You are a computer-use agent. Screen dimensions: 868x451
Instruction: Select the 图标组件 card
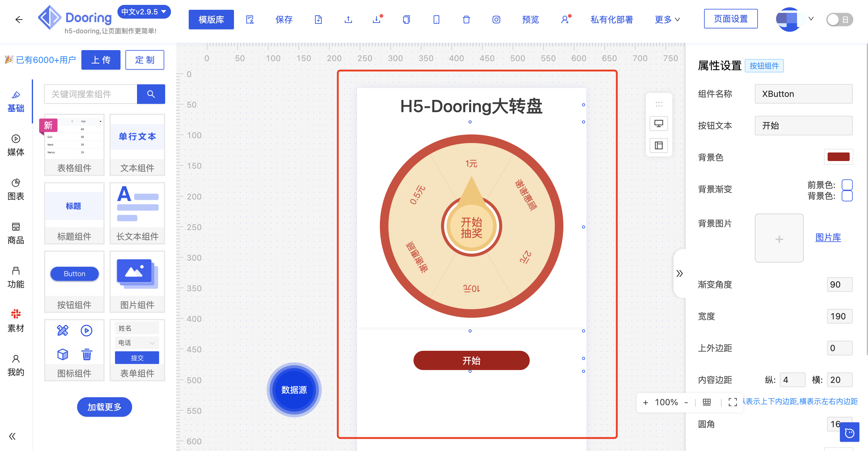(x=74, y=350)
